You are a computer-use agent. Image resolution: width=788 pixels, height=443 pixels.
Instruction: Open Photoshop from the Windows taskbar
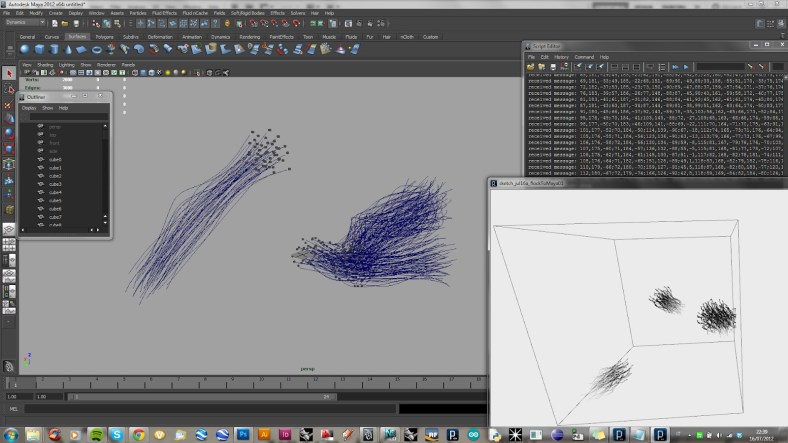point(242,435)
